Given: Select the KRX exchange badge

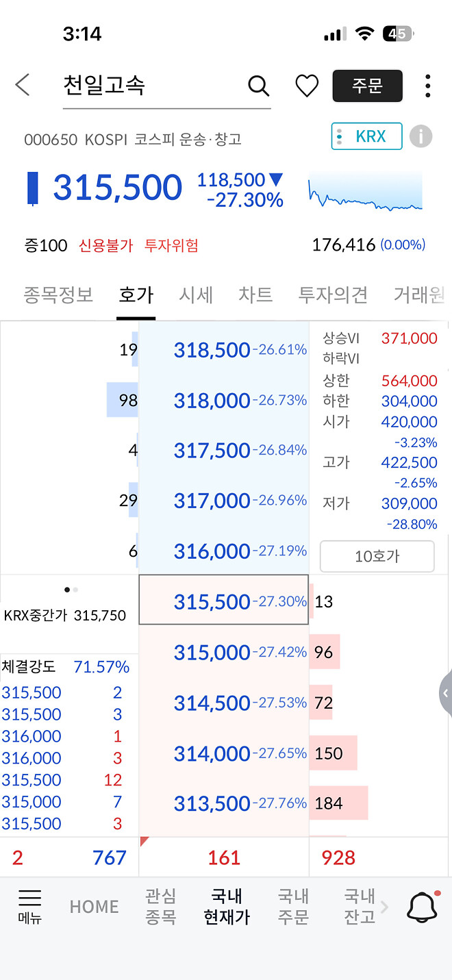Looking at the screenshot, I should coord(366,136).
